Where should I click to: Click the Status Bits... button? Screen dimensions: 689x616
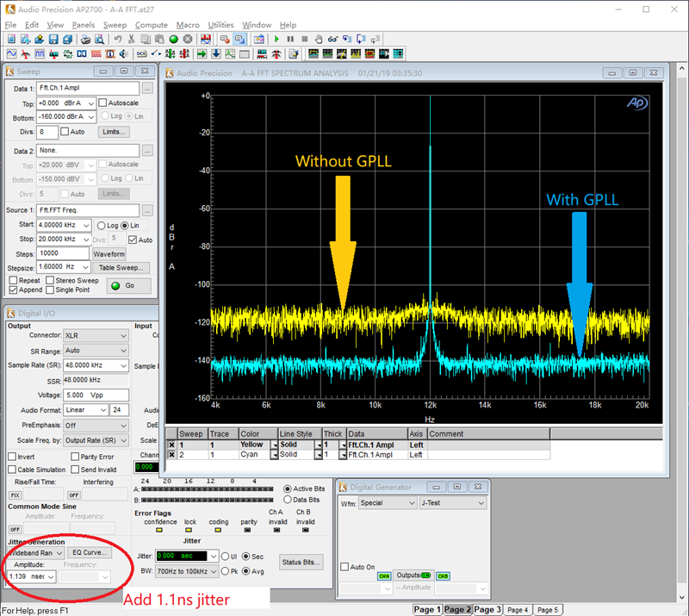301,562
